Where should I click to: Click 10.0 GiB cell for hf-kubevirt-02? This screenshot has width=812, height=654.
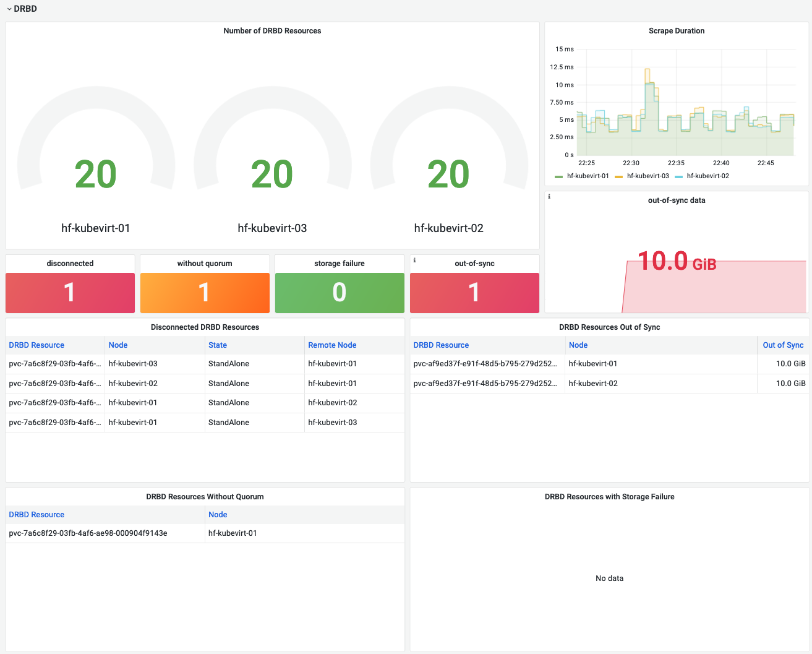(791, 384)
